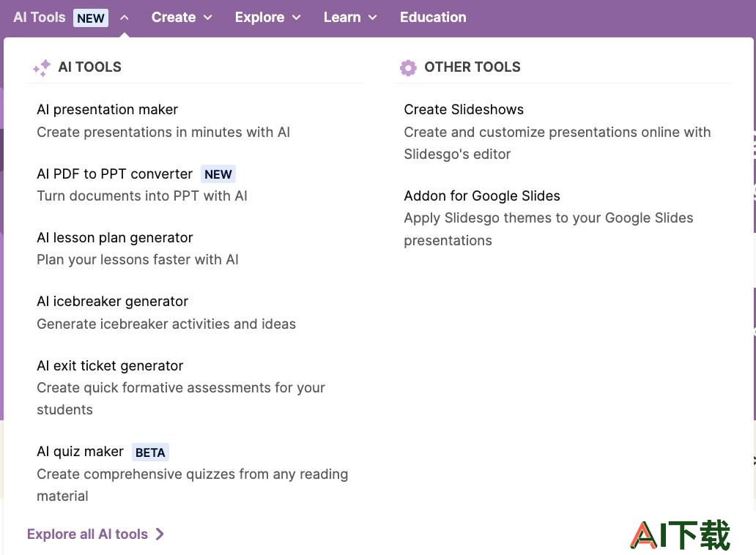
Task: Collapse the AI Tools menu with the up chevron
Action: [x=125, y=18]
